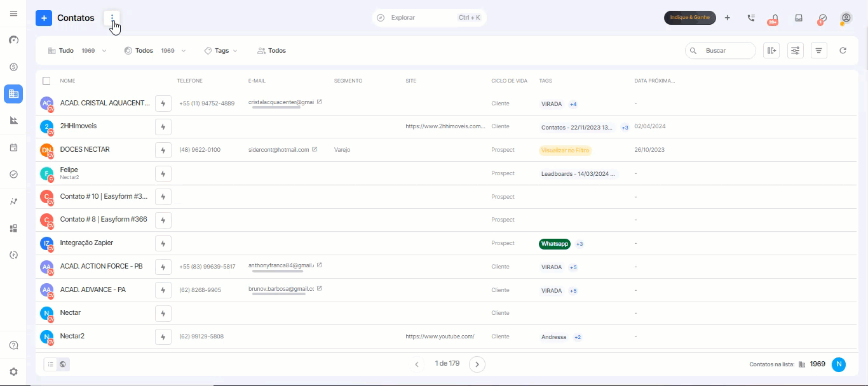868x386 pixels.
Task: Open the column settings icon beside search
Action: (771, 50)
